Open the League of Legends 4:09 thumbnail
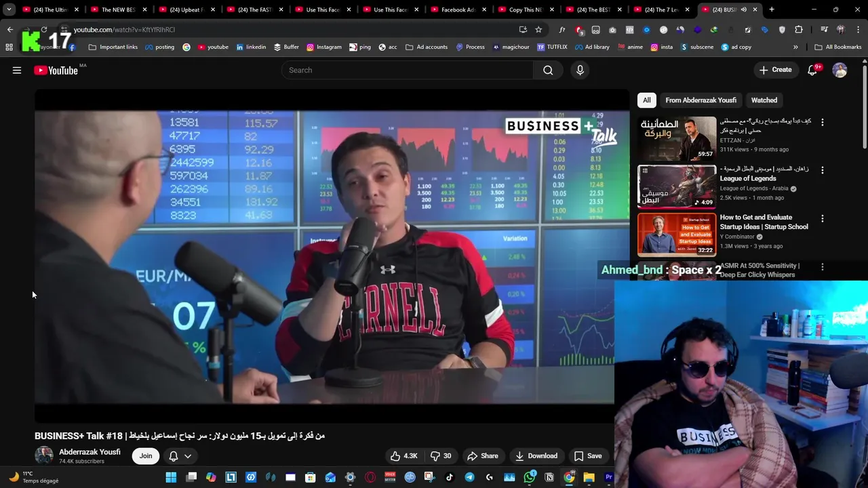The width and height of the screenshot is (868, 488). (x=677, y=186)
